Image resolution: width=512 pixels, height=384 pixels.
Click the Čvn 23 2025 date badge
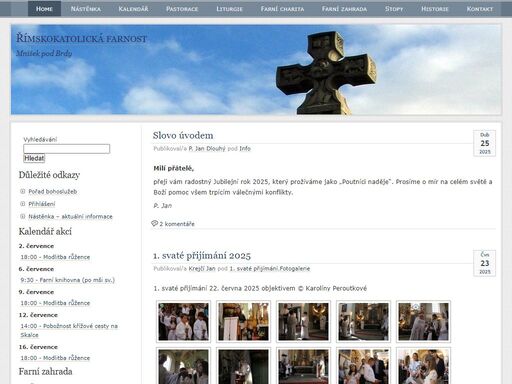(x=485, y=263)
